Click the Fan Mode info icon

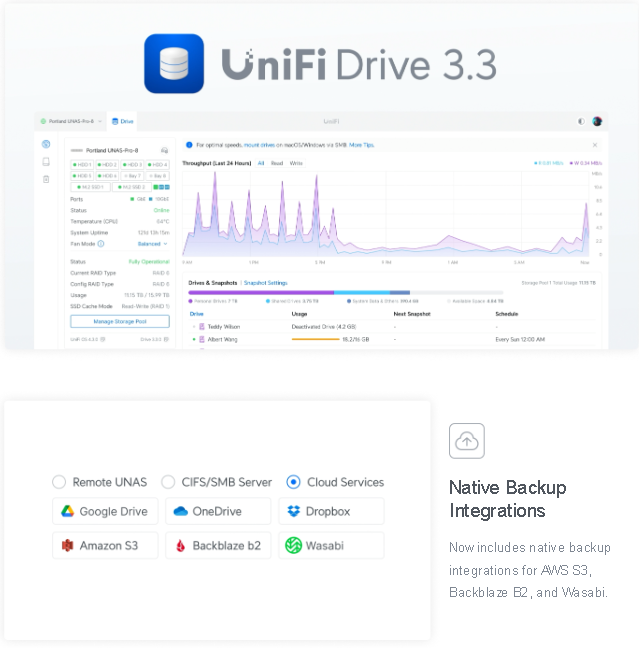(x=100, y=244)
